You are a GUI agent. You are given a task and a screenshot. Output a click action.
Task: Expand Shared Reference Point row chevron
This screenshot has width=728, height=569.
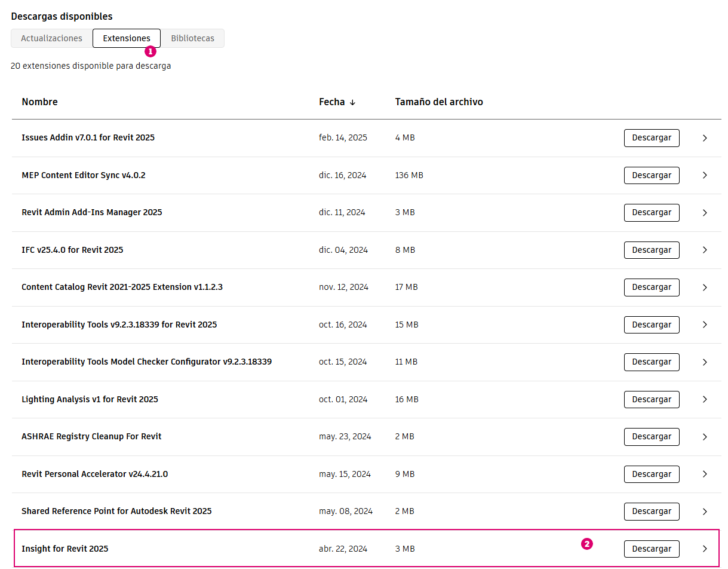pyautogui.click(x=705, y=512)
